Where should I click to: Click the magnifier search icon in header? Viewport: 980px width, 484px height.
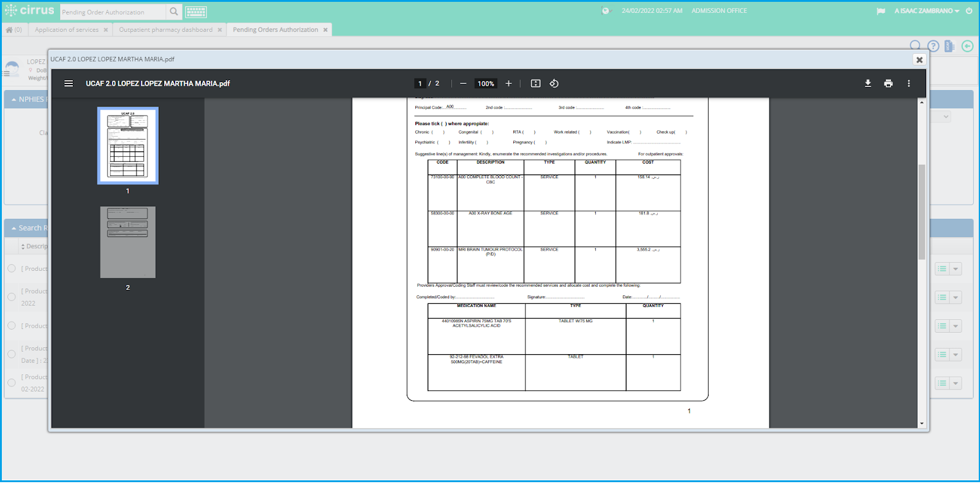coord(174,12)
